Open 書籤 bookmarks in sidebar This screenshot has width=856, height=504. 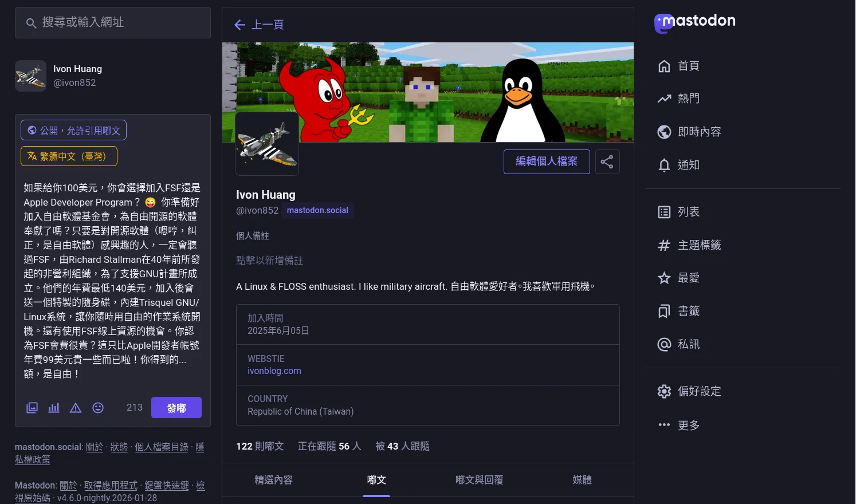[688, 311]
